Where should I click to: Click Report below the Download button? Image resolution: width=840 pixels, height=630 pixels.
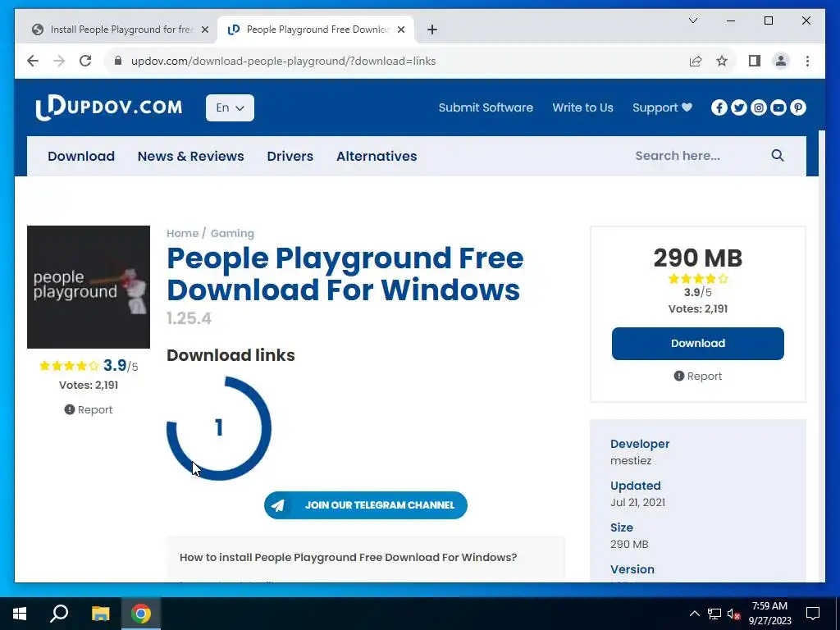click(697, 376)
